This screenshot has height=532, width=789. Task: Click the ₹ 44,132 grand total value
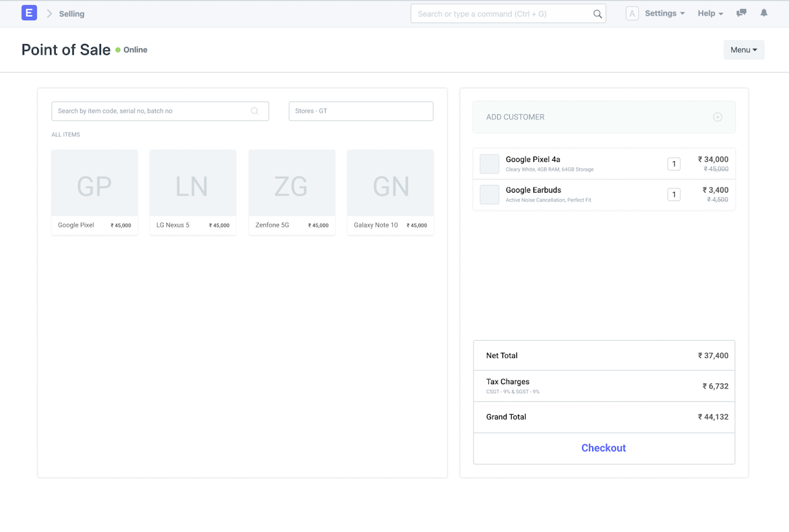pyautogui.click(x=713, y=417)
